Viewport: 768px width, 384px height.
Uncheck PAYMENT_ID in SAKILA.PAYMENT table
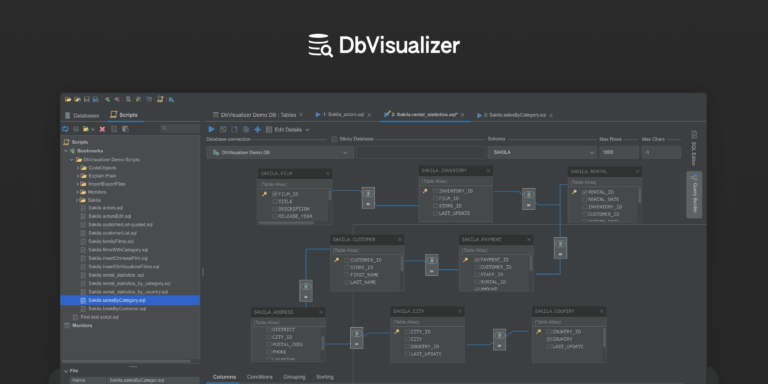(477, 260)
